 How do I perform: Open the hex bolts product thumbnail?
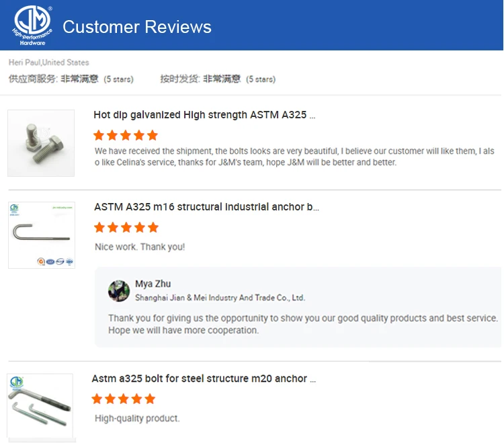point(41,143)
